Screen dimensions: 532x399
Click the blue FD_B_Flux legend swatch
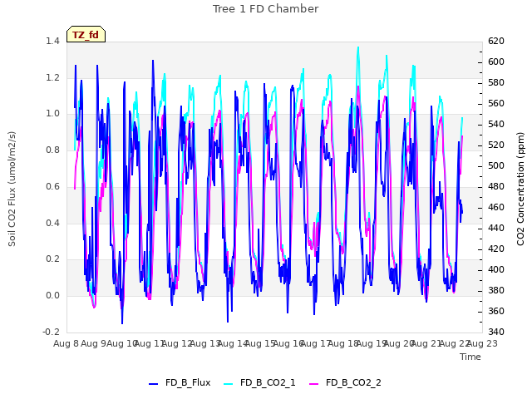tap(153, 384)
